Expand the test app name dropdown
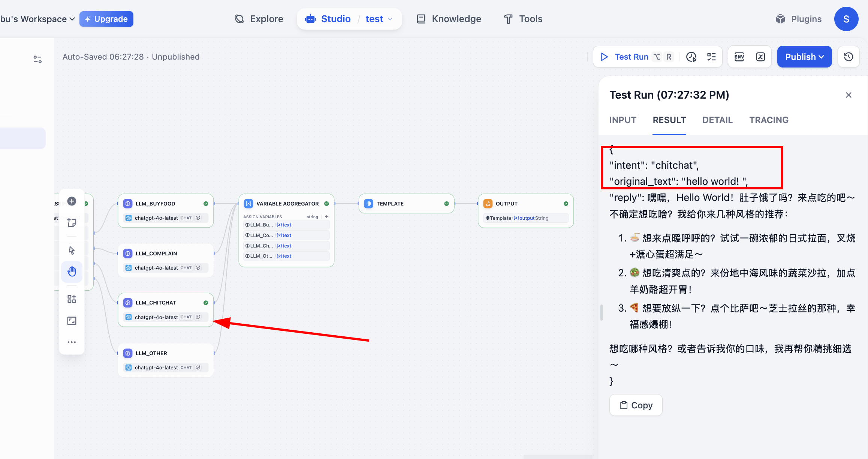 (379, 19)
